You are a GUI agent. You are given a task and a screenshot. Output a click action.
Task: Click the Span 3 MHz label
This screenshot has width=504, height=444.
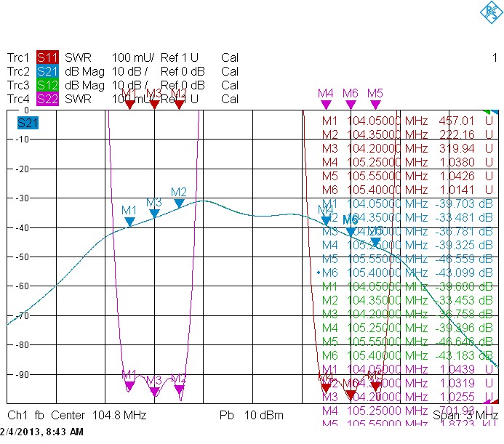tap(465, 415)
